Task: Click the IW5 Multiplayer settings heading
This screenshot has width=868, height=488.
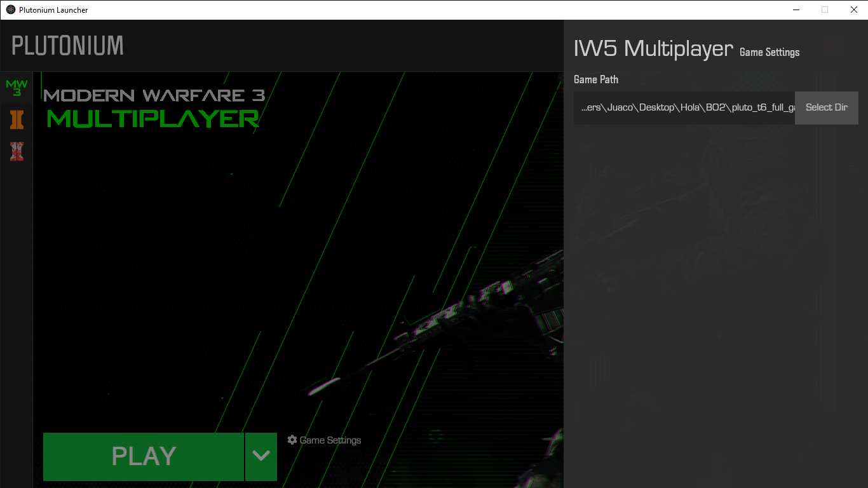Action: 653,48
